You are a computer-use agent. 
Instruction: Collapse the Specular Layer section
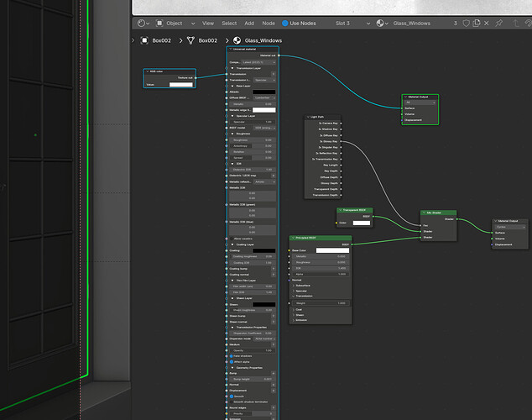(232, 116)
